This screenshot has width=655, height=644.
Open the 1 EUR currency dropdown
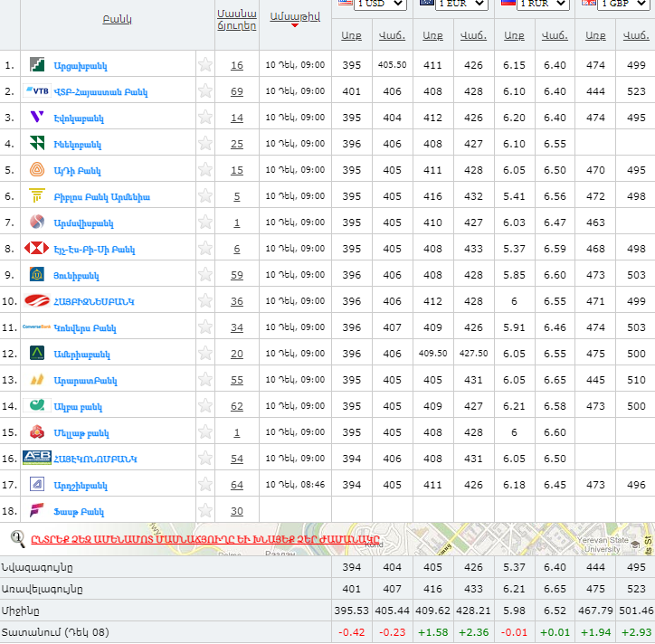tap(461, 5)
